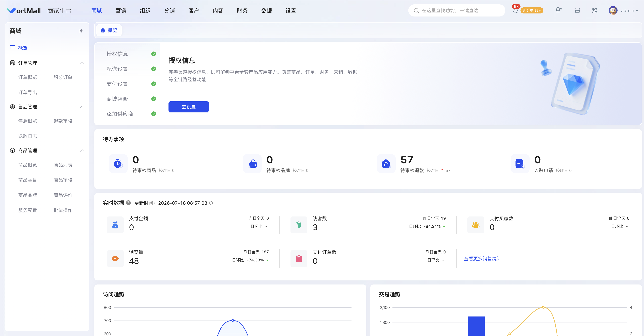Open 查看更多销售统计 link

click(x=483, y=259)
